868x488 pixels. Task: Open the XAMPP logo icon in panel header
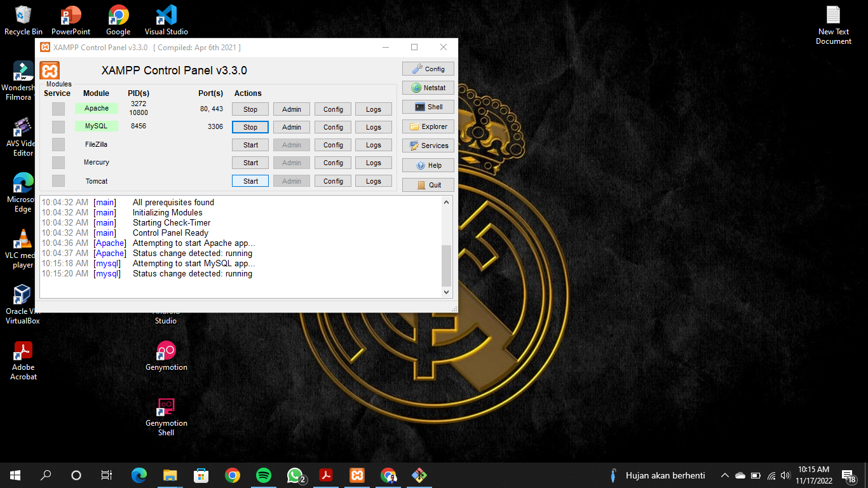[x=50, y=71]
